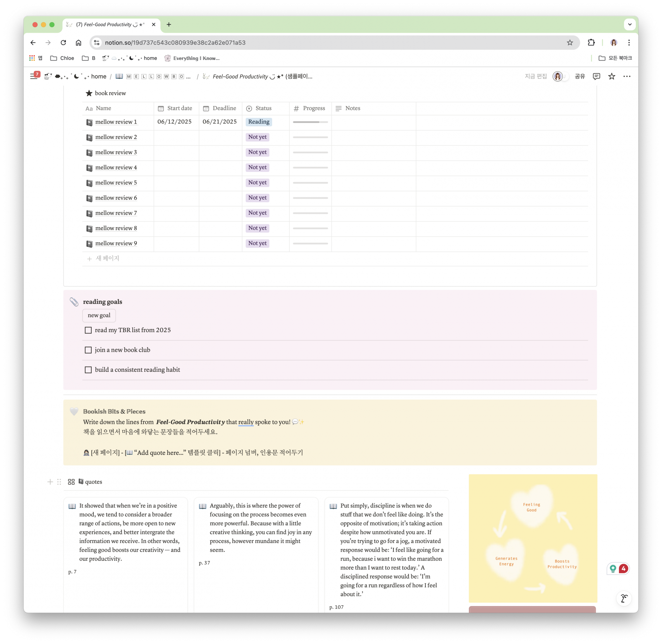
Task: Click the browser extensions puzzle icon
Action: [591, 42]
